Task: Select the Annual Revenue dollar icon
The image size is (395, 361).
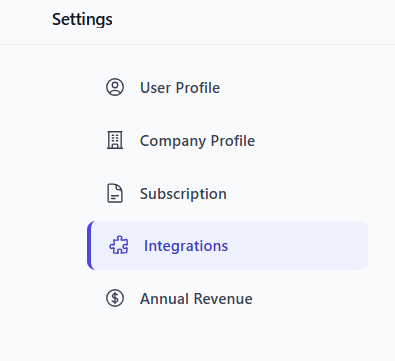Action: point(115,298)
